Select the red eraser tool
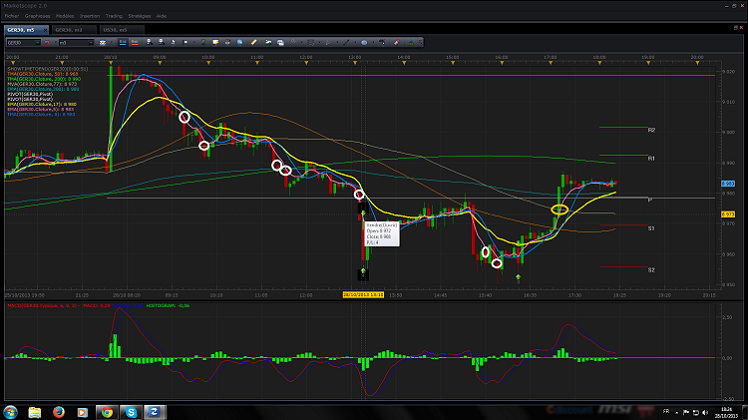The height and width of the screenshot is (420, 748). tap(396, 42)
